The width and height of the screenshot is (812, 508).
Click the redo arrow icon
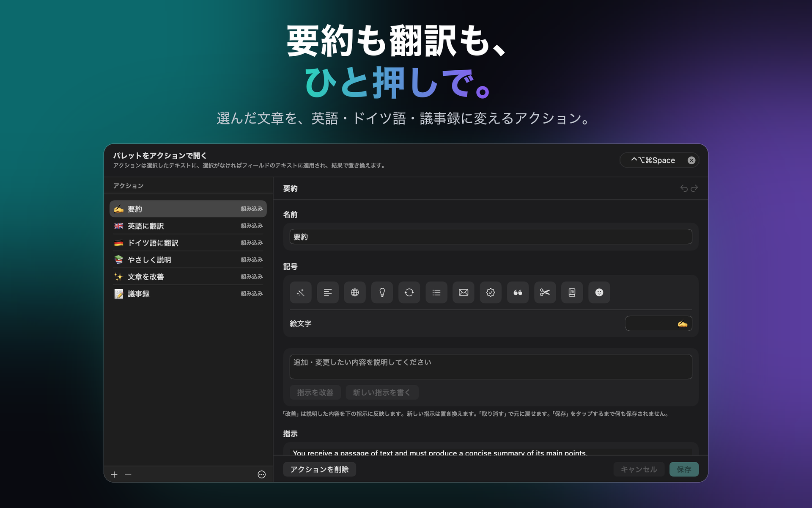click(694, 188)
